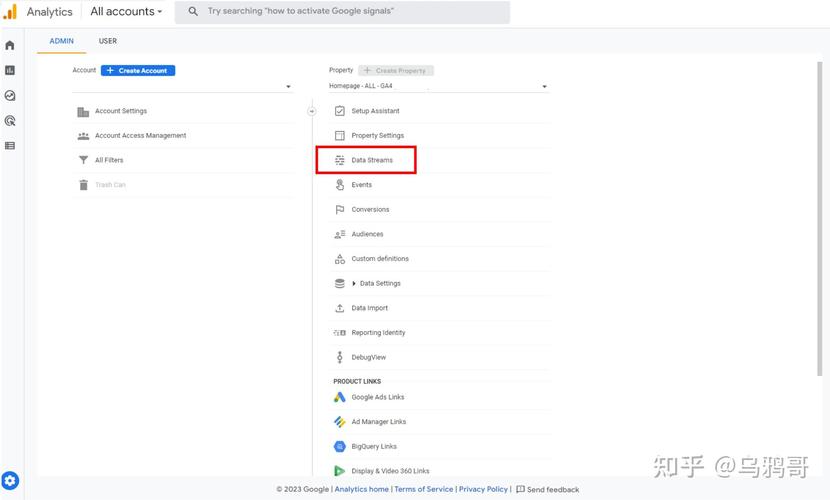830x500 pixels.
Task: Switch to the USER tab
Action: tap(108, 41)
